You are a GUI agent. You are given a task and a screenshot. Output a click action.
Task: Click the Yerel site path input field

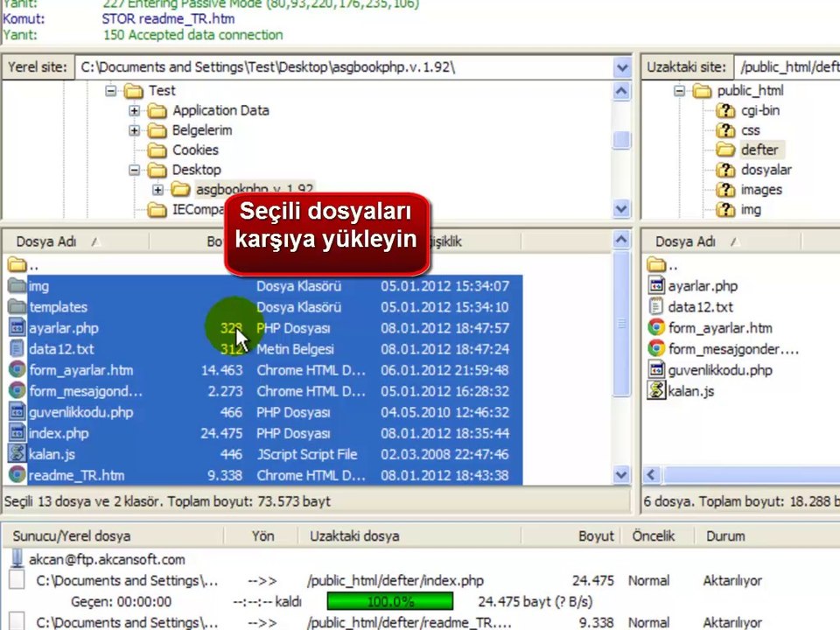click(x=345, y=67)
